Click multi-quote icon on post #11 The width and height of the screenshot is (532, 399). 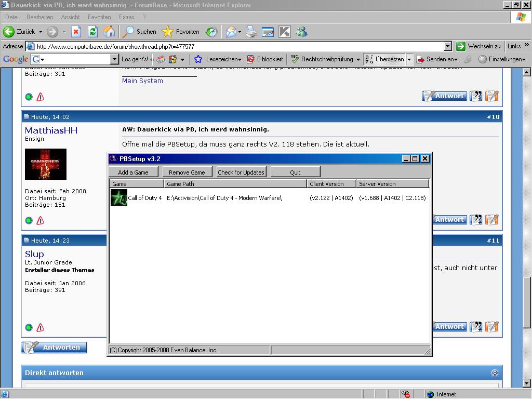[476, 326]
